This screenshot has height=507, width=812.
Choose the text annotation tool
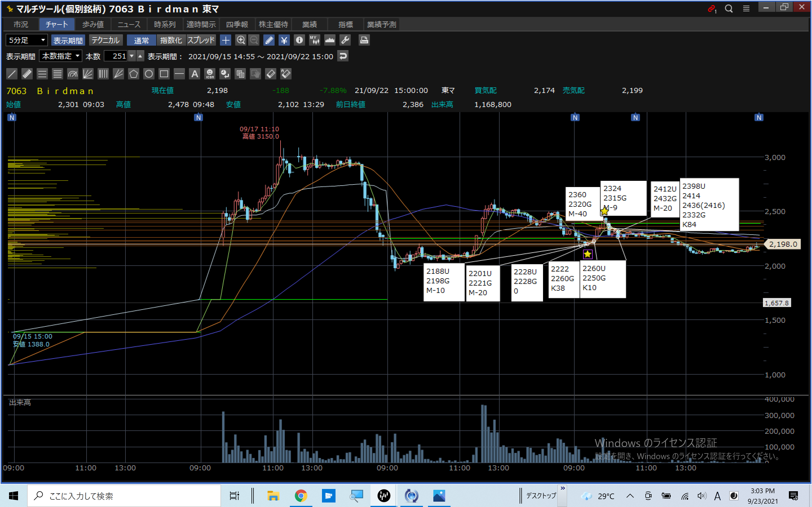(x=195, y=74)
